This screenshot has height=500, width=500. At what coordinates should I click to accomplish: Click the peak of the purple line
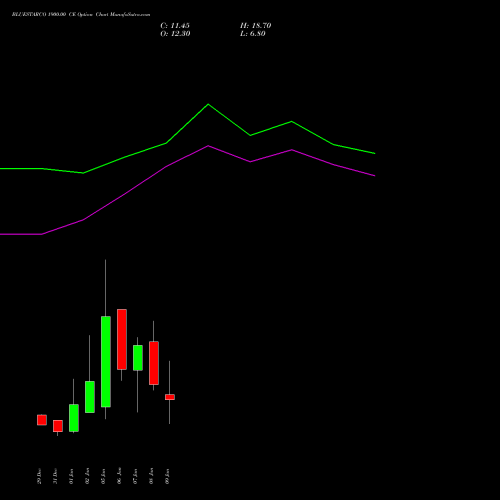tap(208, 146)
